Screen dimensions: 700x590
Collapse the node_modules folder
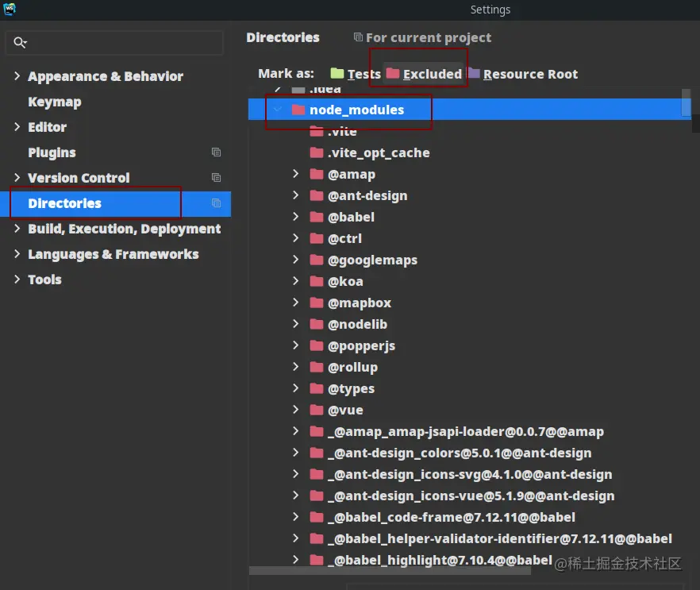tap(278, 110)
